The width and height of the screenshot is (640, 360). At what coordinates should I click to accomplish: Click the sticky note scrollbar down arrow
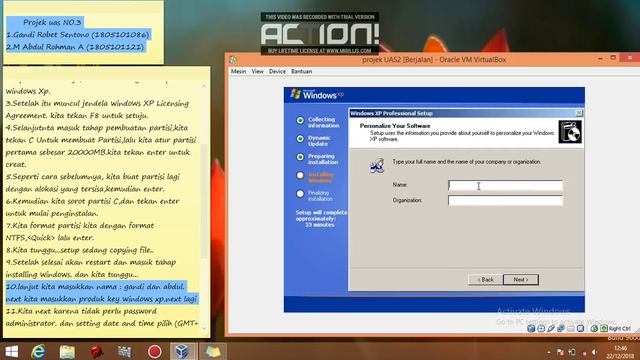(x=204, y=329)
